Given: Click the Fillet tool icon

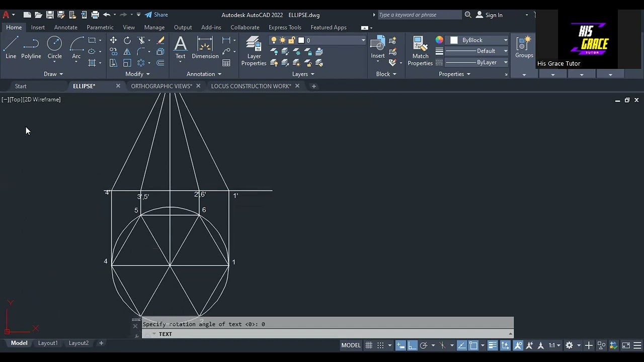Looking at the screenshot, I should click(x=141, y=51).
